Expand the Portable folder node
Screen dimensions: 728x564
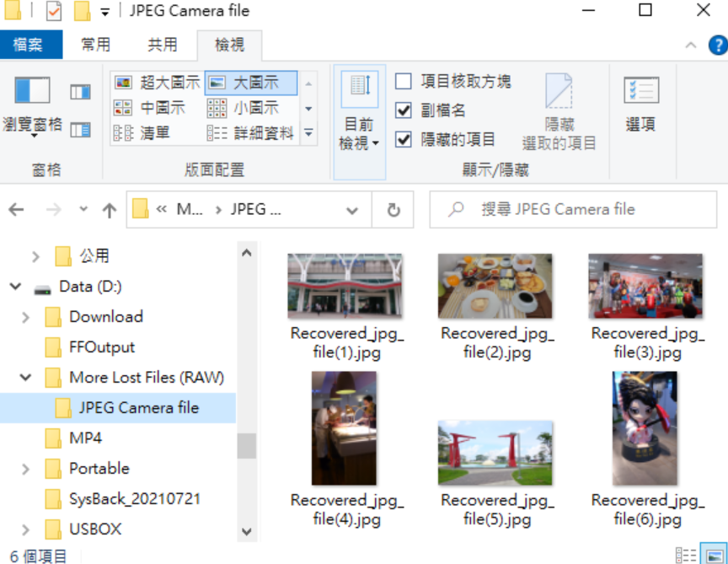[x=25, y=469]
